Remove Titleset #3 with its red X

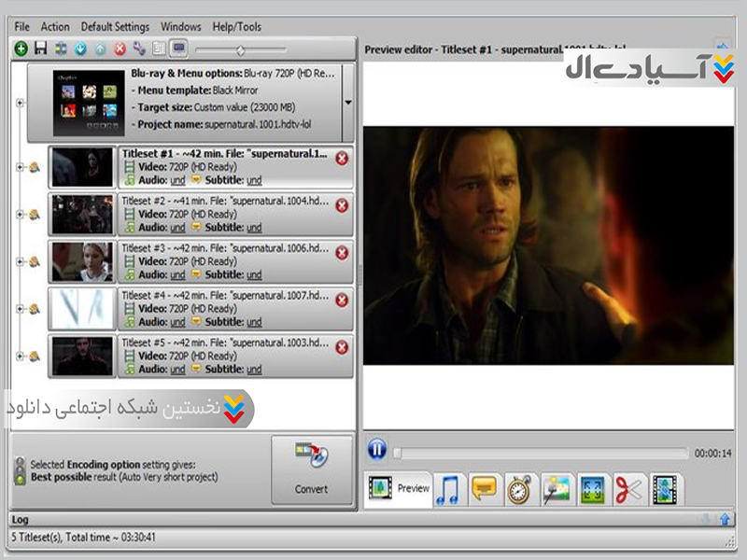point(342,253)
